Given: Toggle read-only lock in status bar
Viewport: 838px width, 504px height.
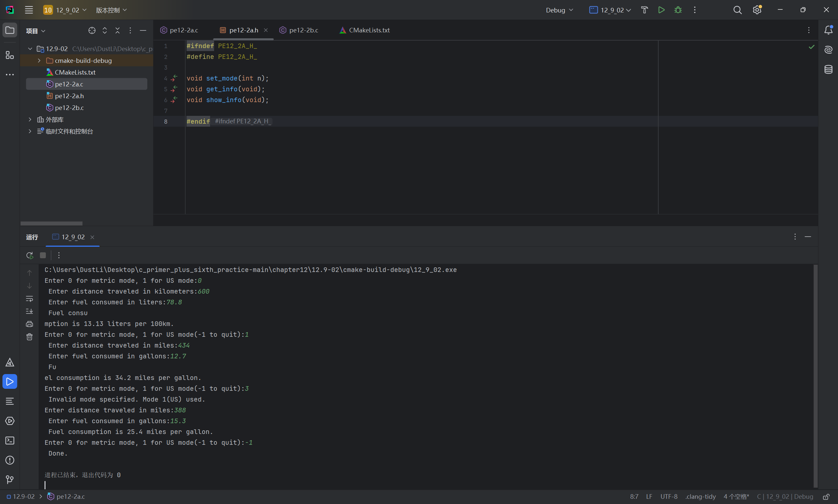Looking at the screenshot, I should click(826, 496).
